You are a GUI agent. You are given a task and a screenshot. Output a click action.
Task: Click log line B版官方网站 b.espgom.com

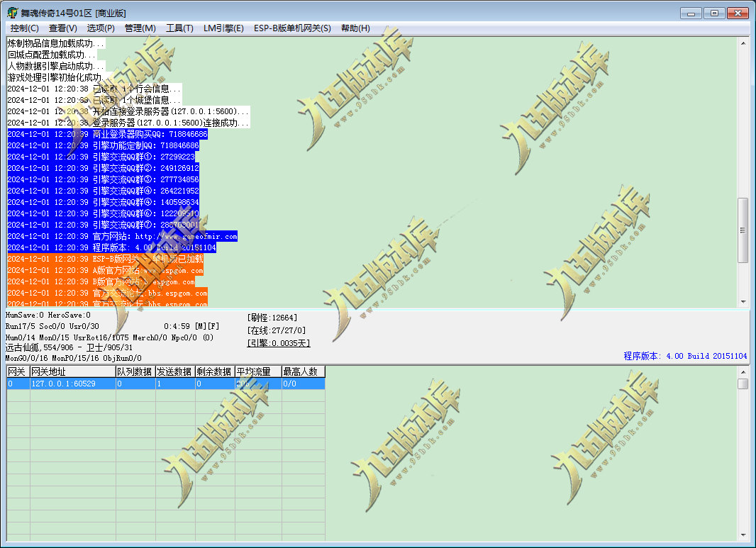click(101, 282)
